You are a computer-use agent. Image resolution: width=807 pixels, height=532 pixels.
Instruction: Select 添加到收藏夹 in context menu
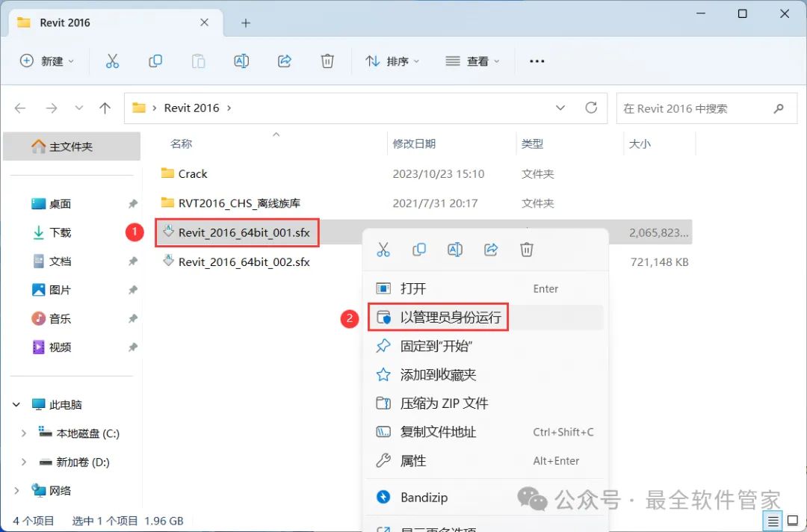pyautogui.click(x=485, y=374)
